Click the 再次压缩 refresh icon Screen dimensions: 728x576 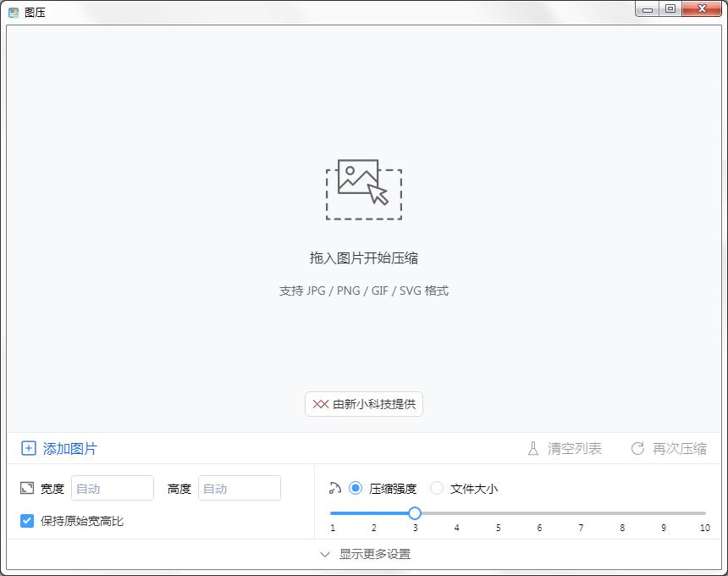pyautogui.click(x=636, y=449)
